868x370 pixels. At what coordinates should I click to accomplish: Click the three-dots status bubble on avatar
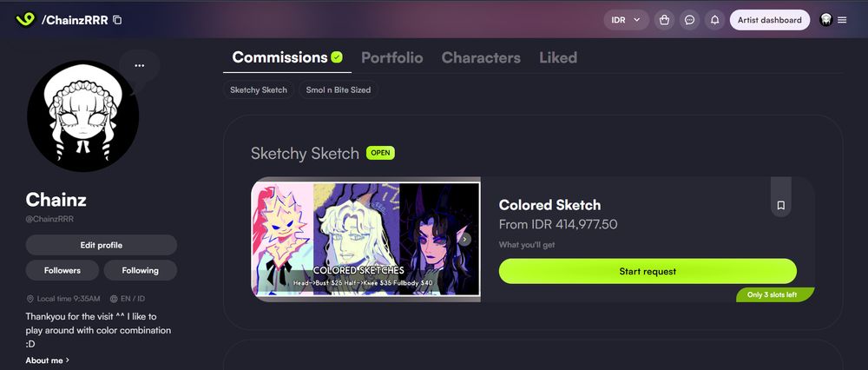tap(140, 65)
